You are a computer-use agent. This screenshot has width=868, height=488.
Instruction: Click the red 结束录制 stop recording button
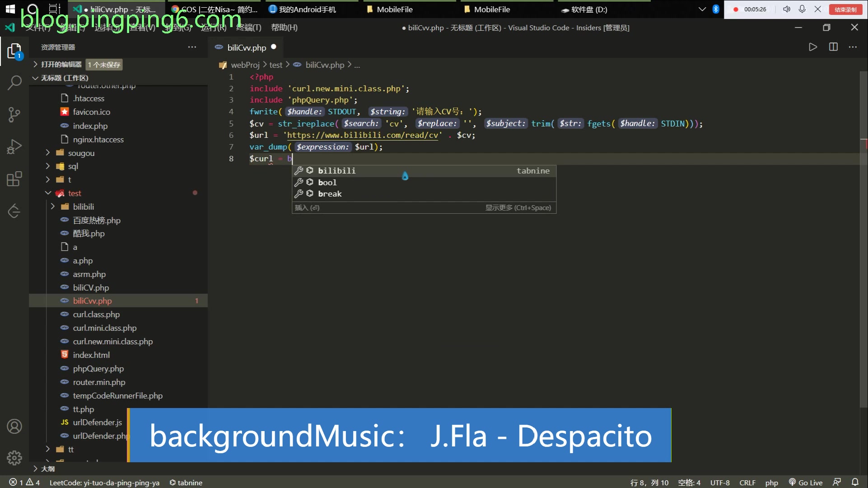tap(845, 9)
